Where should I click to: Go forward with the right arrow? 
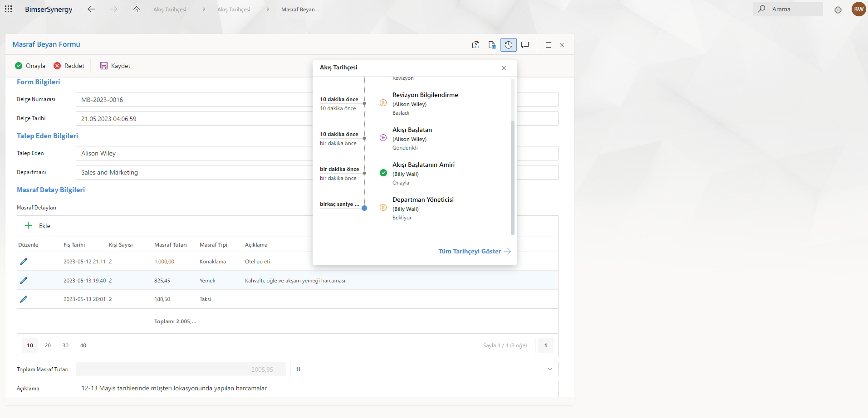114,9
